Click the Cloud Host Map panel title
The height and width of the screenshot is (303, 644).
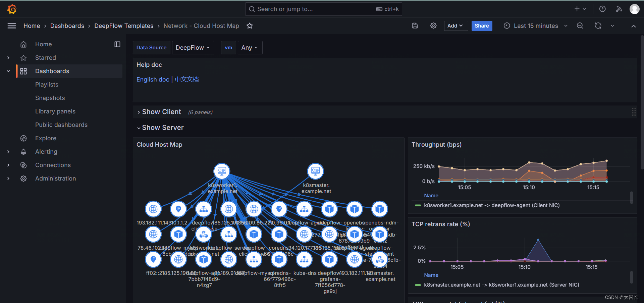(x=159, y=145)
